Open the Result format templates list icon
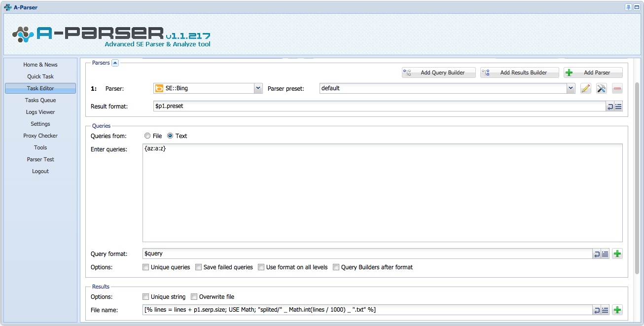644x326 pixels. [618, 106]
